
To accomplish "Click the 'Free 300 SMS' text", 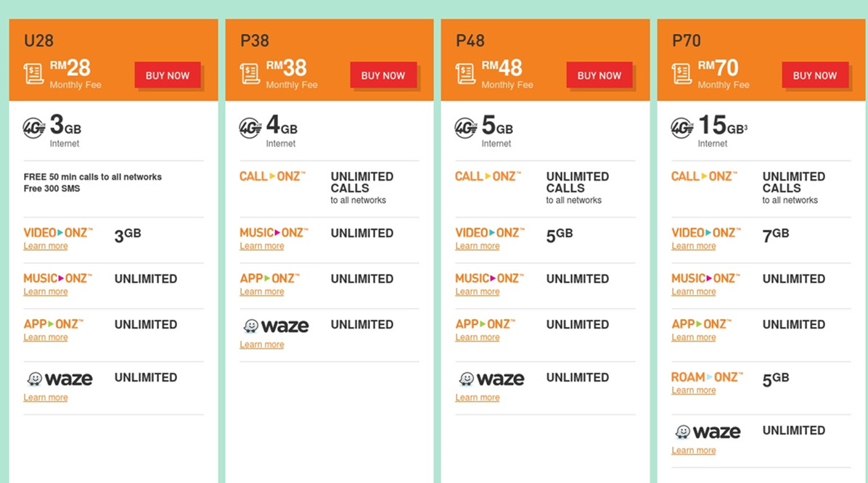I will [52, 189].
